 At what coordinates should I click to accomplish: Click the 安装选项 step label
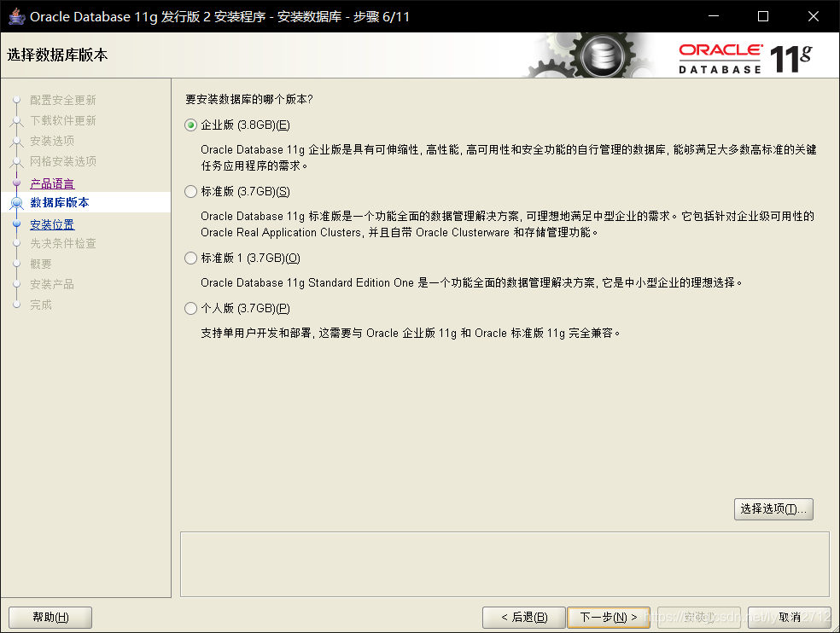pyautogui.click(x=52, y=141)
